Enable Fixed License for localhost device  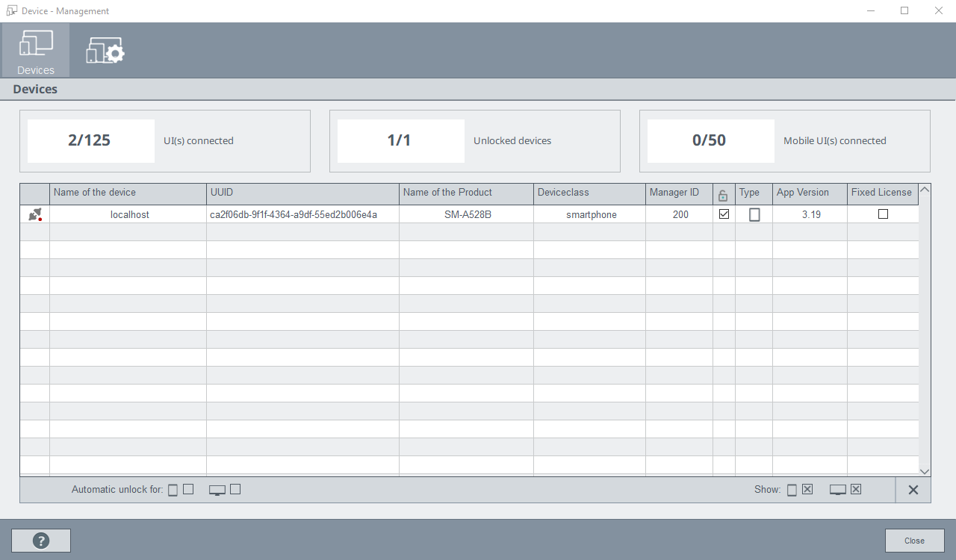click(883, 214)
